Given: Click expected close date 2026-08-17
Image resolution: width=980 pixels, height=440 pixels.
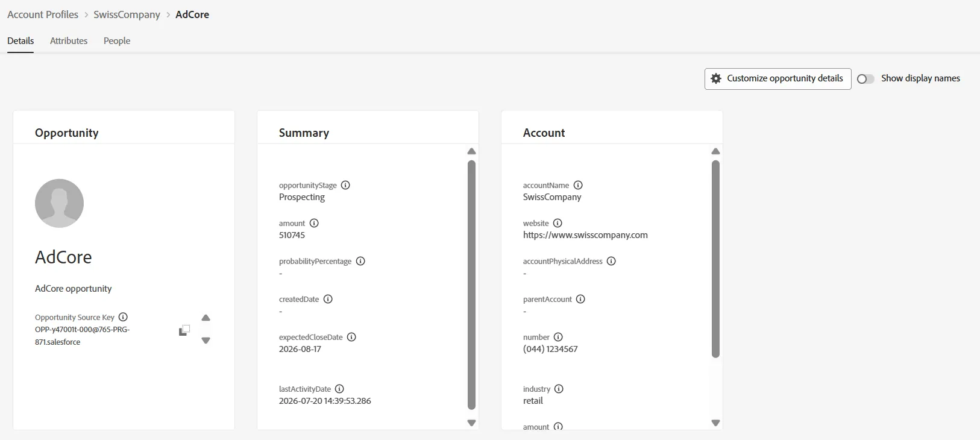Looking at the screenshot, I should 300,349.
